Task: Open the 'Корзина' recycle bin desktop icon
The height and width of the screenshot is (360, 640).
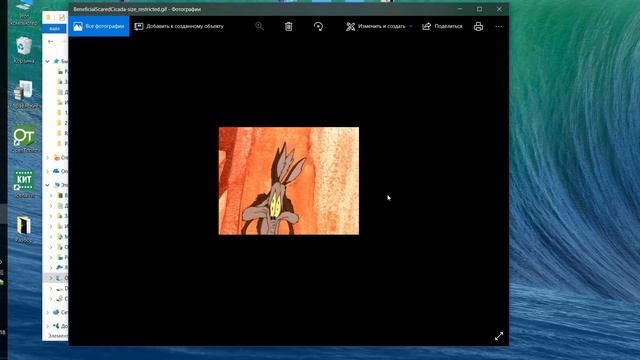Action: [24, 50]
